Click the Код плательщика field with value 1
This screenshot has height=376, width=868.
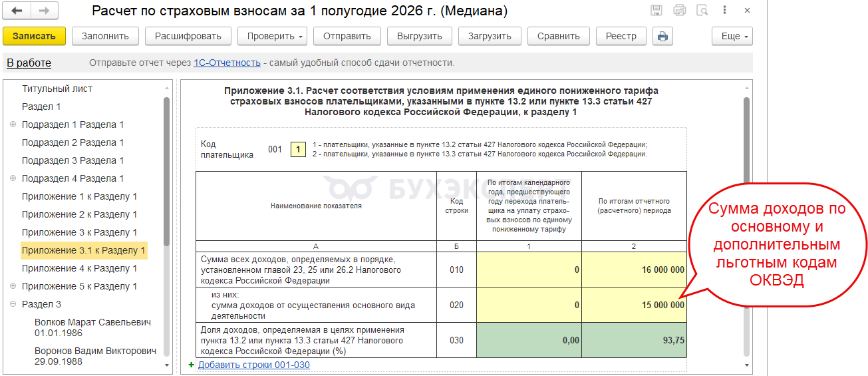tap(299, 150)
